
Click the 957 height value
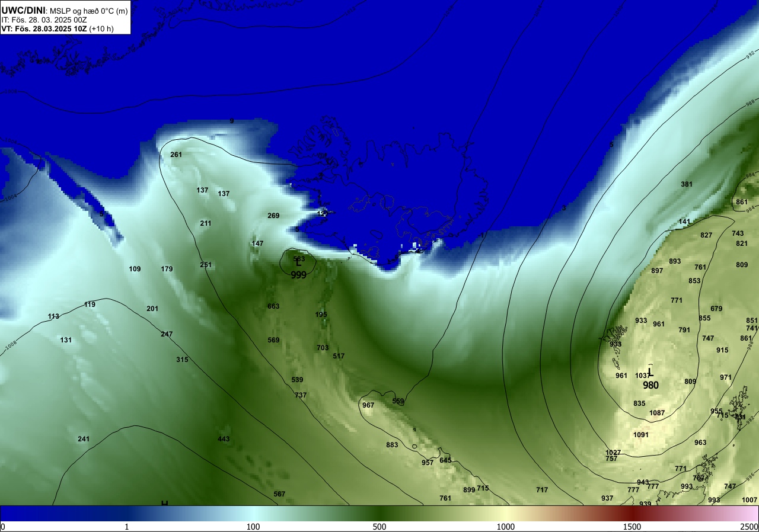point(428,463)
